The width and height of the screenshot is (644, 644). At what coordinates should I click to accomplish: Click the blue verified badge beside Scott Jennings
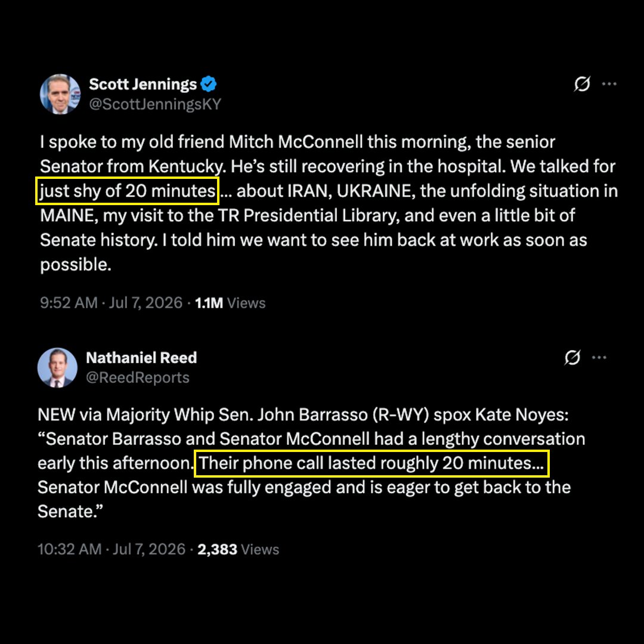coord(209,84)
